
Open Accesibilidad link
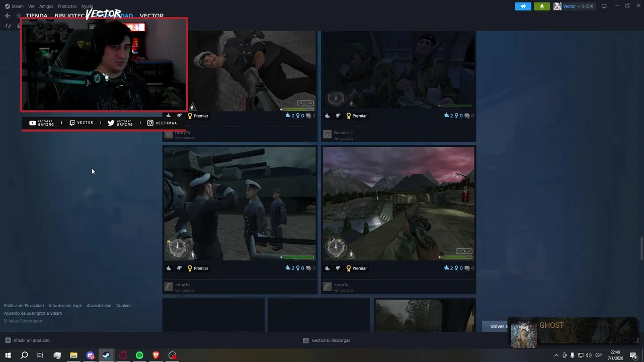pyautogui.click(x=99, y=305)
